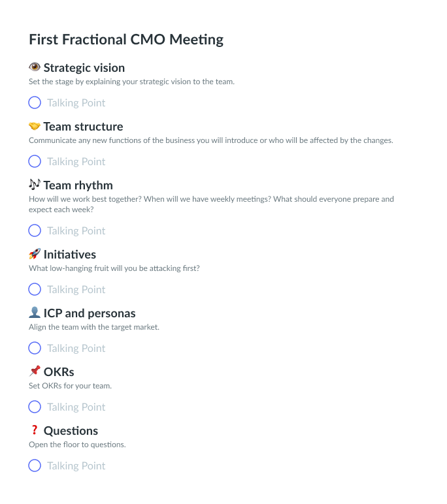The image size is (447, 504).
Task: Click the Initiatives heading text
Action: [x=69, y=254]
